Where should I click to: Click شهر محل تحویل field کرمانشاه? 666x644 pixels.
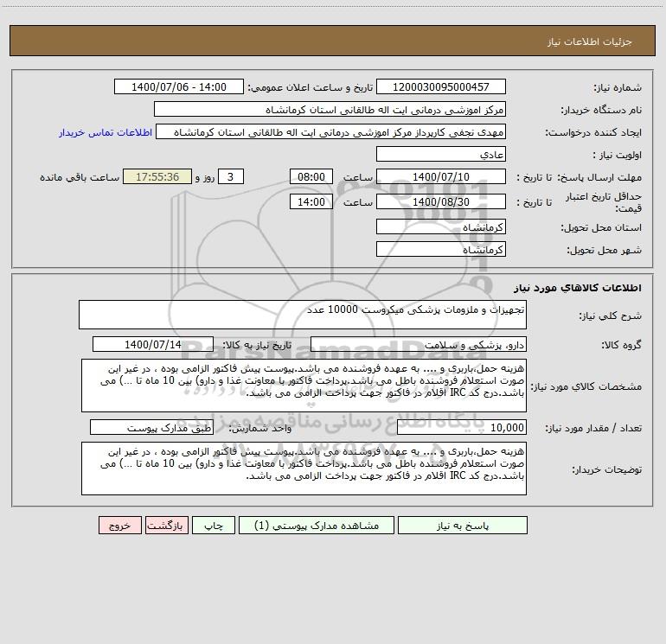pyautogui.click(x=441, y=249)
